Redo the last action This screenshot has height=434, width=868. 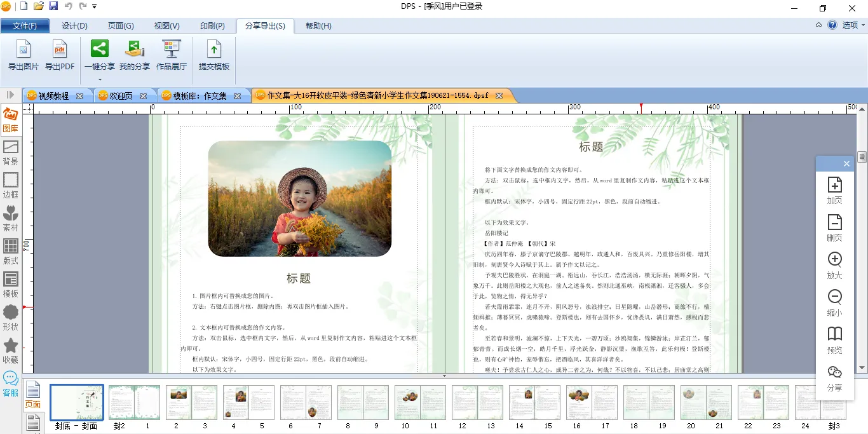[x=83, y=6]
